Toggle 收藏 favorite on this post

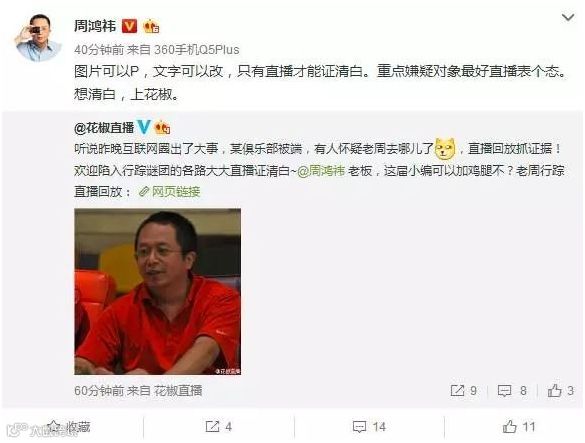[x=70, y=427]
